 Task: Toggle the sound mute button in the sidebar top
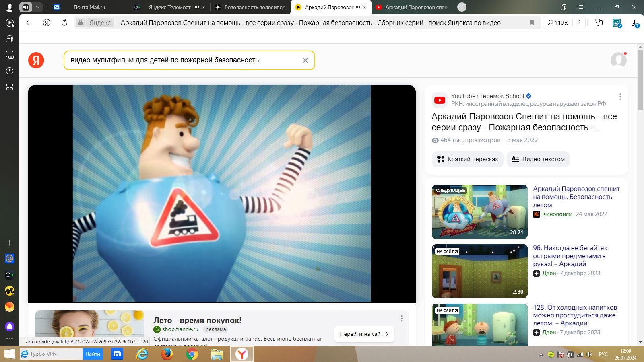point(26,7)
